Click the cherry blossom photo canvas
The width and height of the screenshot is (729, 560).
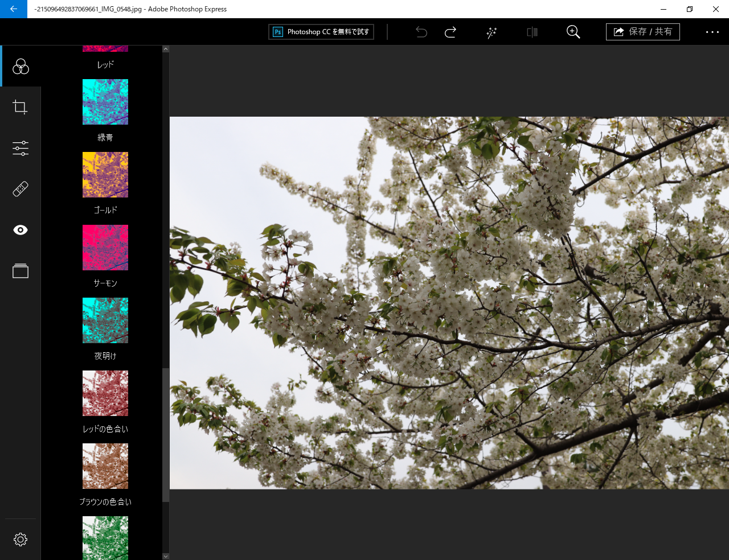(449, 303)
